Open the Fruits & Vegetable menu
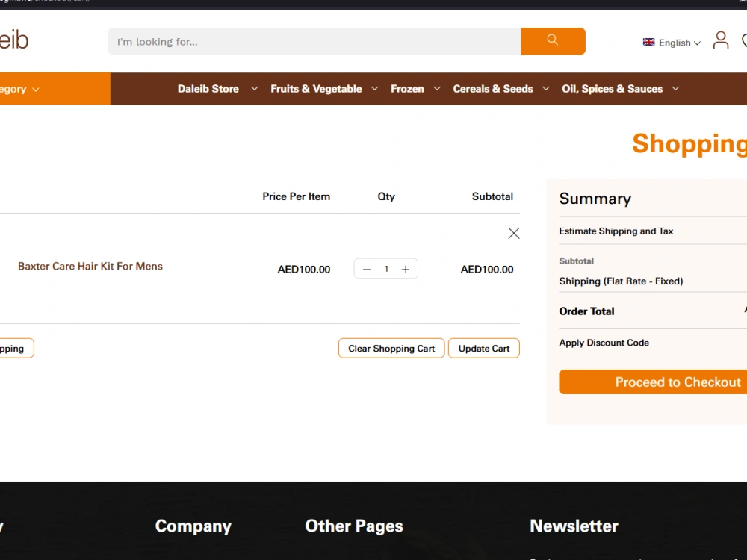The image size is (747, 560). tap(316, 89)
